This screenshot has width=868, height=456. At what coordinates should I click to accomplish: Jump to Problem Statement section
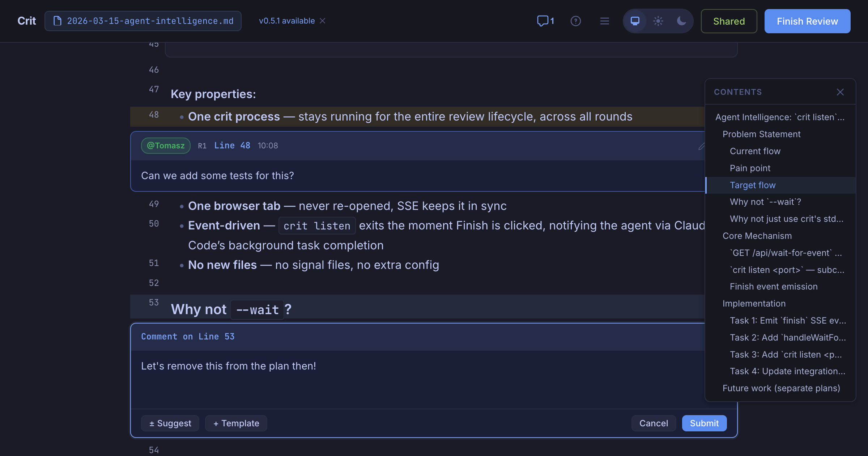point(761,134)
